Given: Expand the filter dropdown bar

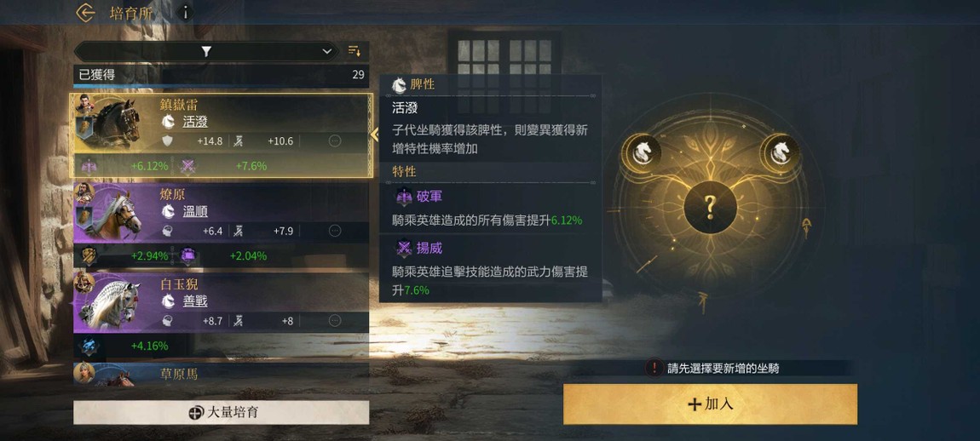Looking at the screenshot, I should pyautogui.click(x=206, y=51).
